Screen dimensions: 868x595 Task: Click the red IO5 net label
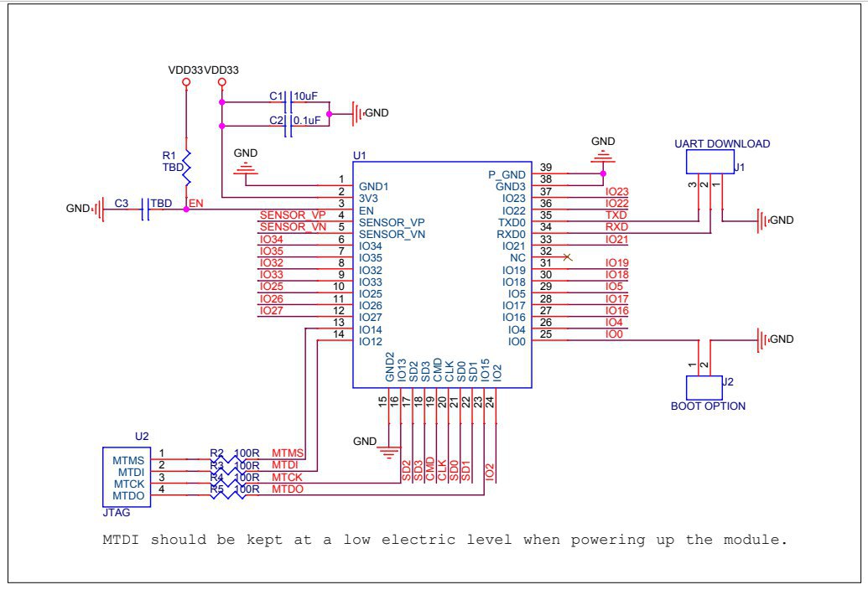[x=615, y=287]
